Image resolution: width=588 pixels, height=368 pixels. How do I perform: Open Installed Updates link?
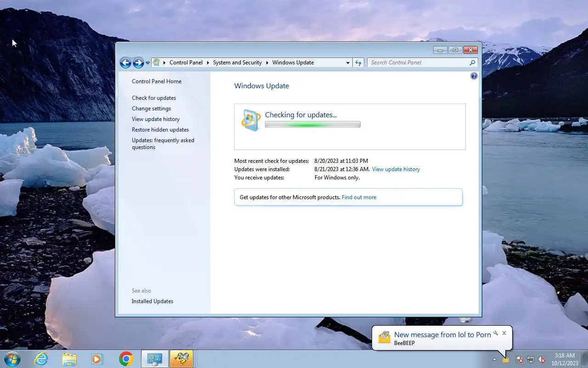point(153,301)
